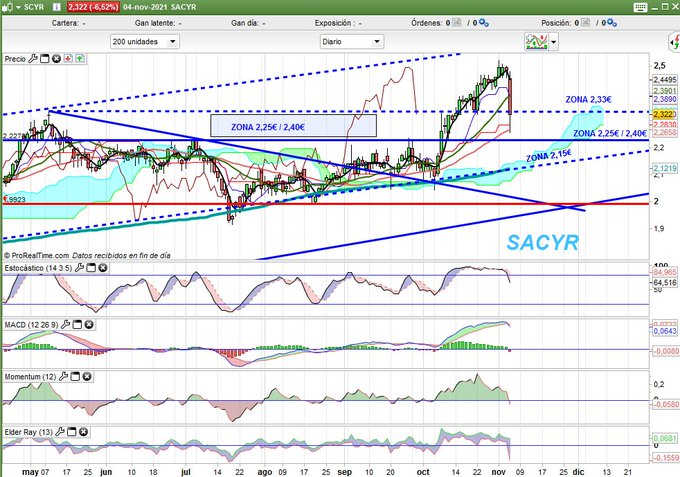The height and width of the screenshot is (477, 680).
Task: Click the Elder Ray (13) label
Action: point(29,432)
